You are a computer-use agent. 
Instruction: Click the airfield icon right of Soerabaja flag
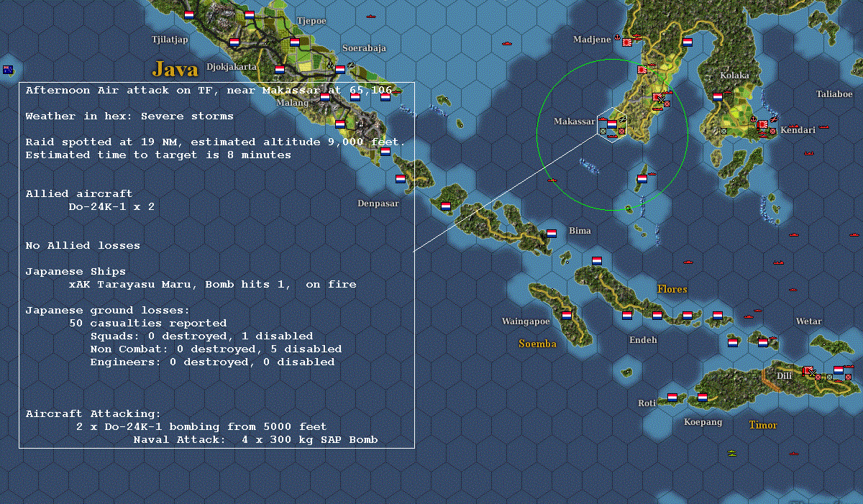tap(351, 65)
